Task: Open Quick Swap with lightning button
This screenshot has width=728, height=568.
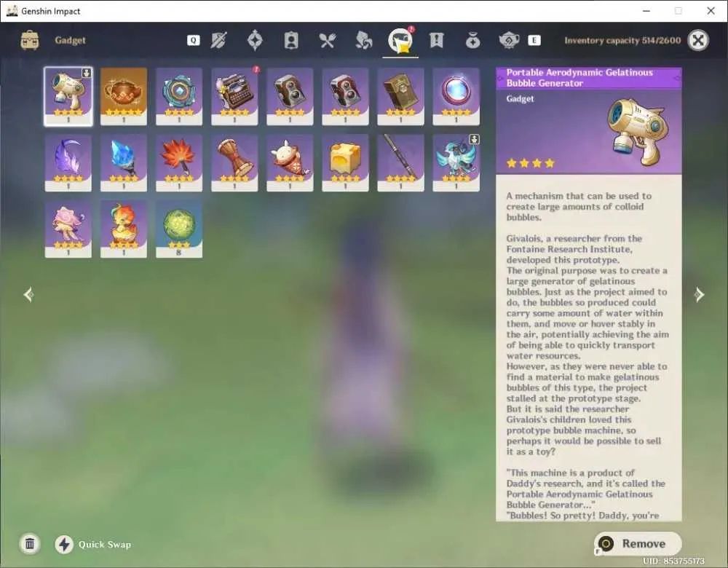Action: (x=64, y=544)
